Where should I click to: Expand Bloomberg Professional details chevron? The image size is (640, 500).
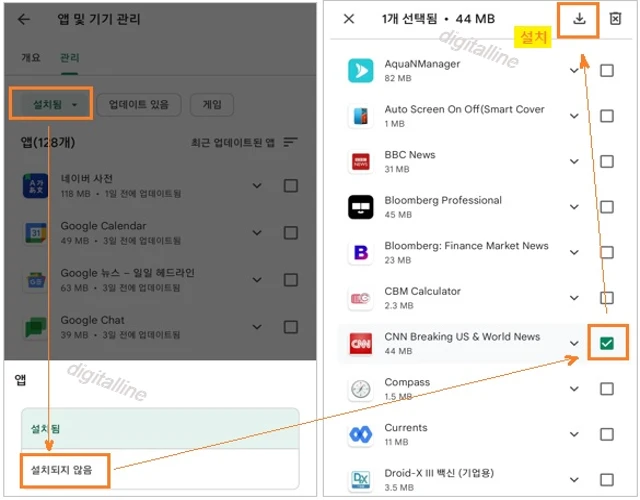[x=574, y=207]
